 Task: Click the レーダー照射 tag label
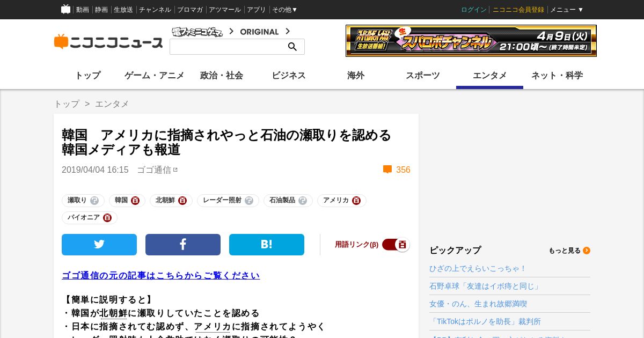[x=222, y=200]
